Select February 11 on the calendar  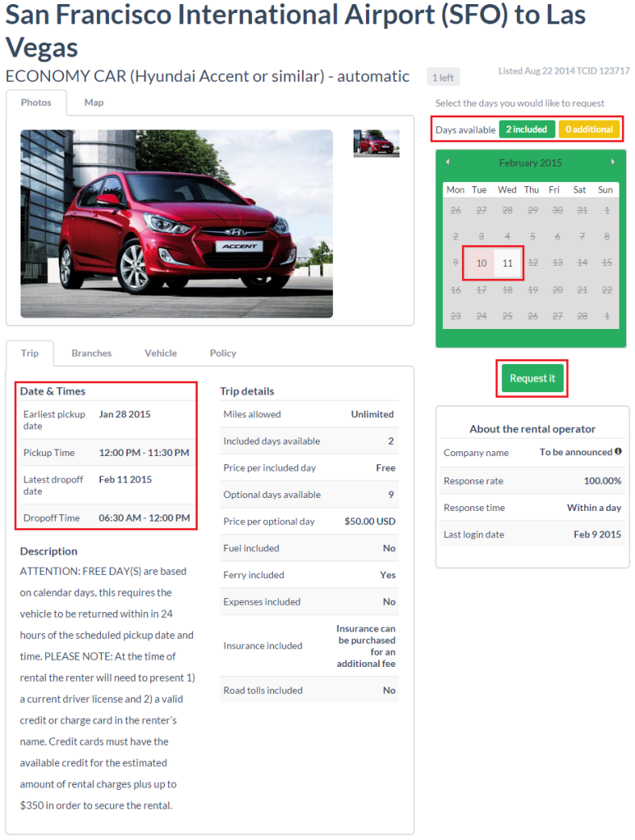pos(508,263)
